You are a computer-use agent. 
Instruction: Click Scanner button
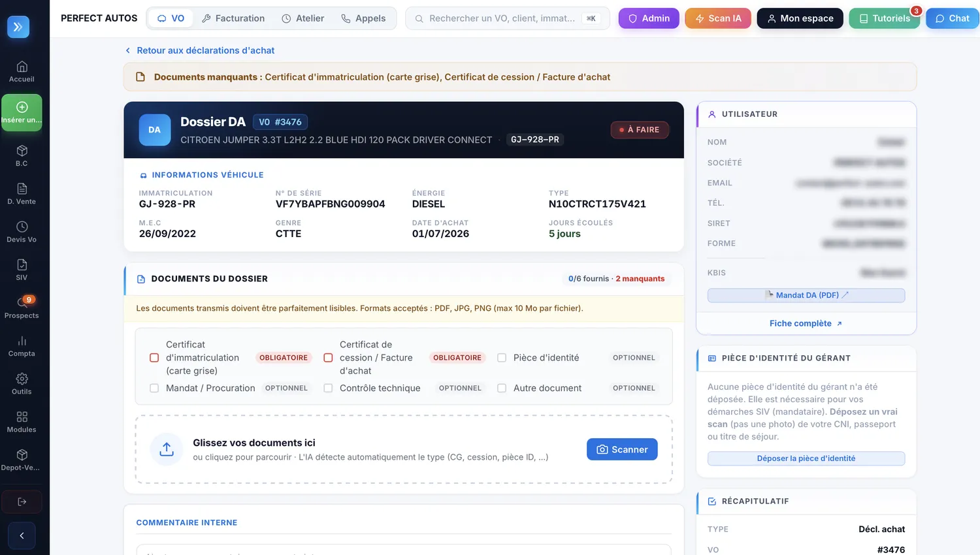tap(622, 449)
